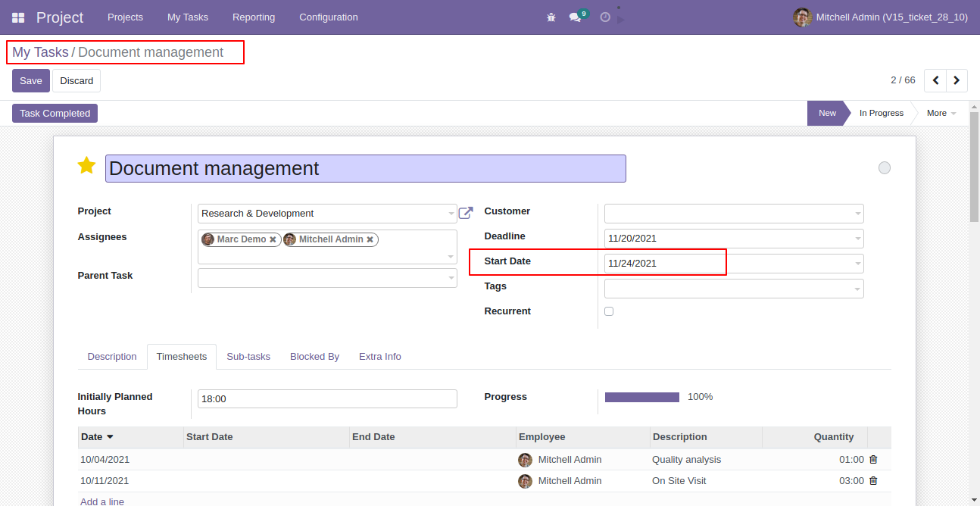Go to previous record arrow
The image size is (980, 506).
click(936, 80)
